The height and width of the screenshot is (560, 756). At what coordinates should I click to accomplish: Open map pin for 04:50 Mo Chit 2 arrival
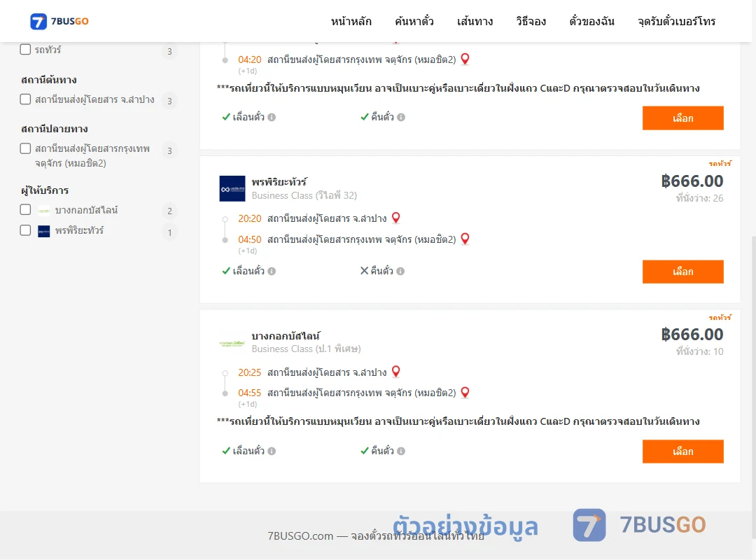465,239
